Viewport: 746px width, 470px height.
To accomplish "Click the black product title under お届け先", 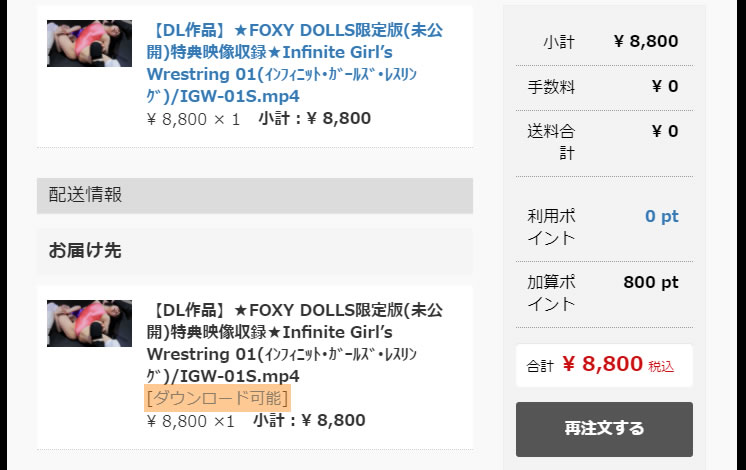I will coord(294,343).
